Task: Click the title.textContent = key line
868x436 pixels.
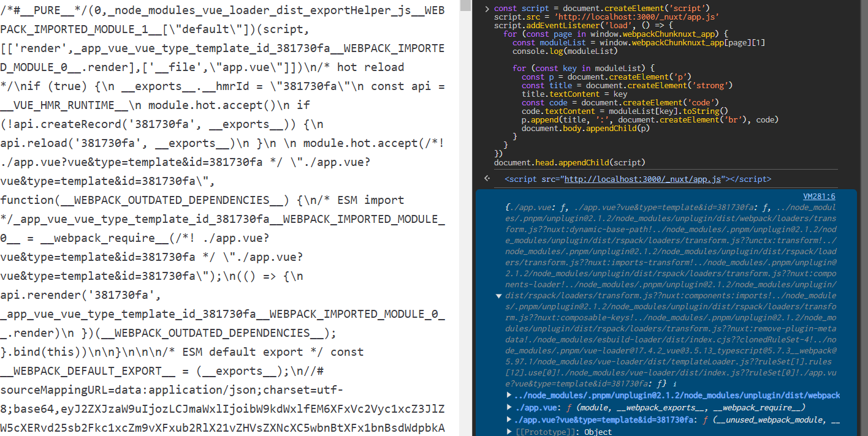Action: pyautogui.click(x=574, y=94)
